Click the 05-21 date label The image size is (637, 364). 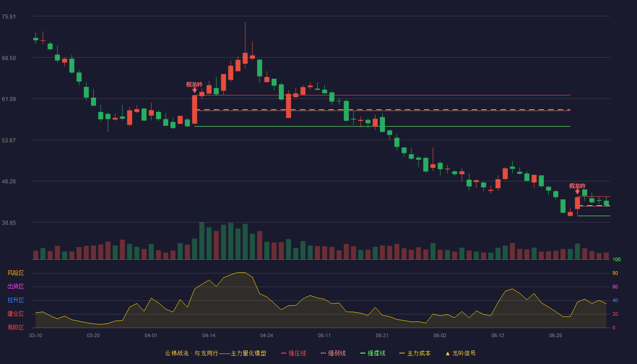click(x=382, y=335)
